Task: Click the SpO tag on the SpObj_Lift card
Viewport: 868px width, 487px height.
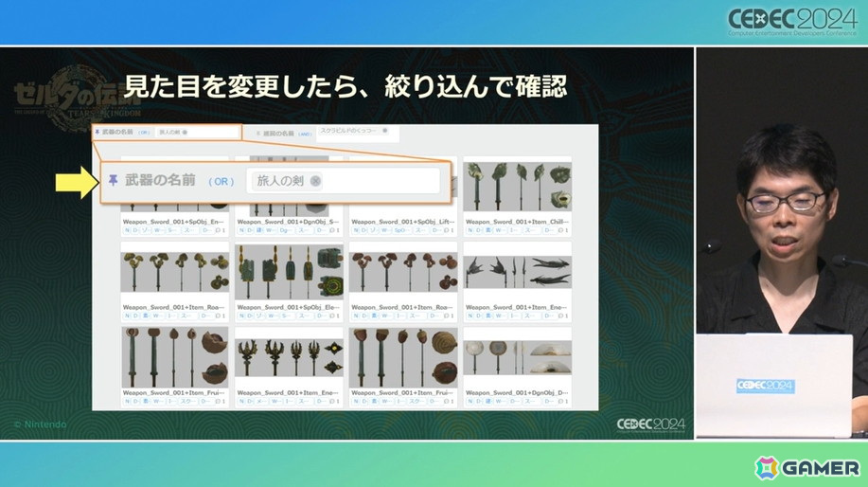Action: point(399,230)
